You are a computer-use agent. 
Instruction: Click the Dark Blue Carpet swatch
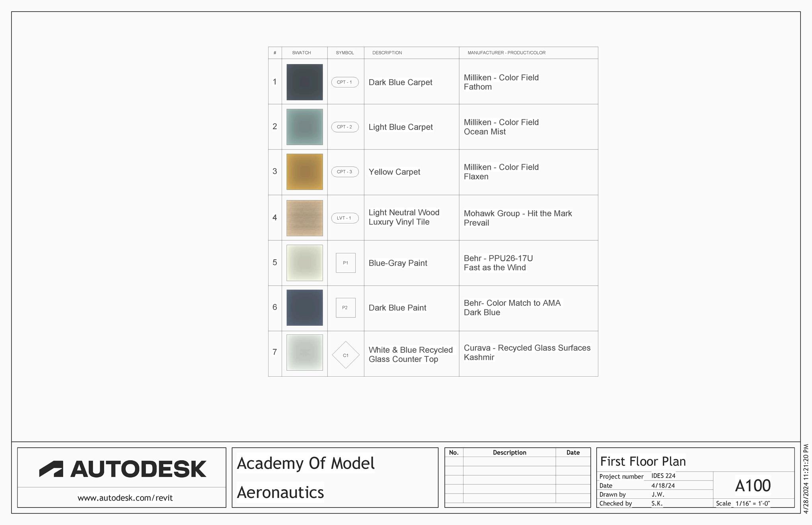pos(304,82)
